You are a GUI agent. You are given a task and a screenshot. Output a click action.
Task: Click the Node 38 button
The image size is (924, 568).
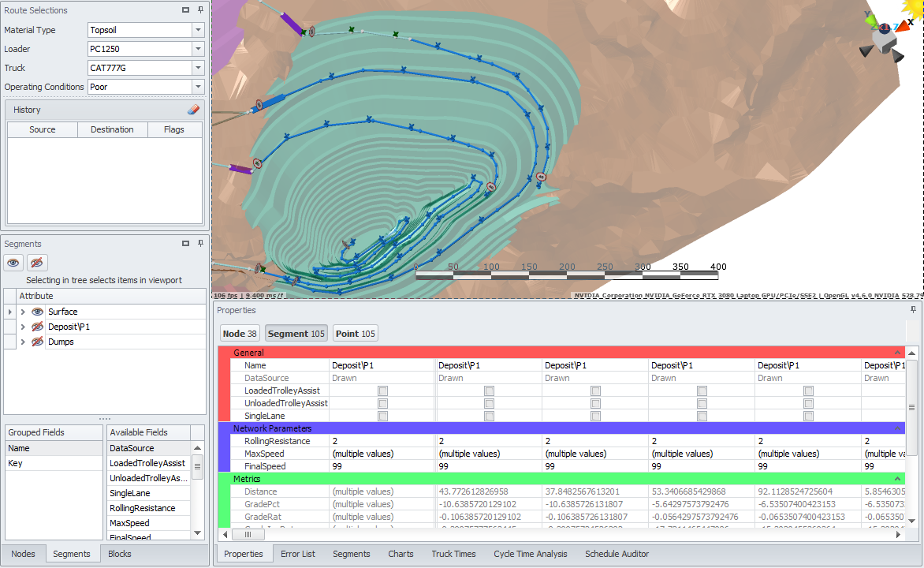click(240, 334)
